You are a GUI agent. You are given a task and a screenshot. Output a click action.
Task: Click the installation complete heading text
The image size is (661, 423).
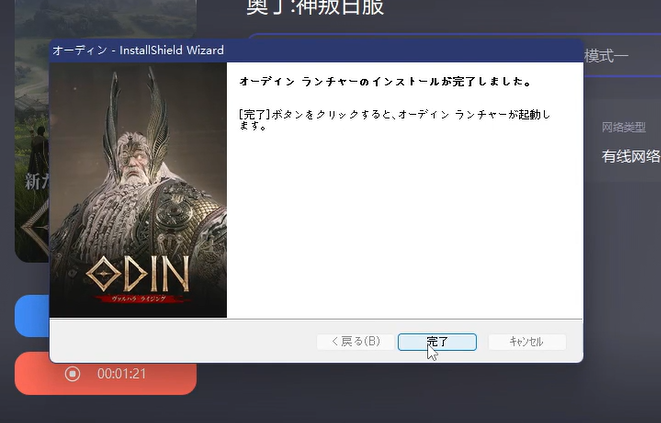pos(385,81)
